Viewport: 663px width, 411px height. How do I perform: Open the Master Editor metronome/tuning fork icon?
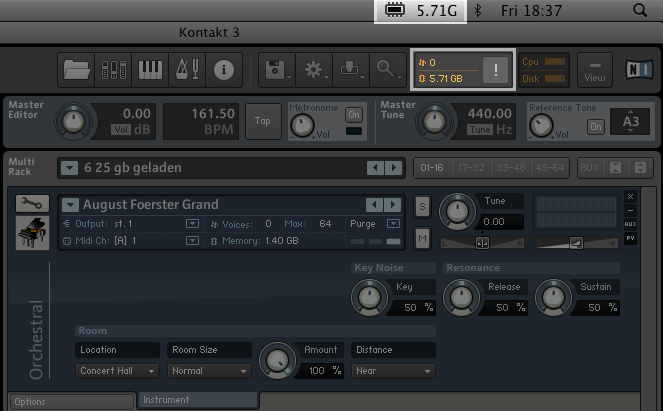[x=187, y=70]
